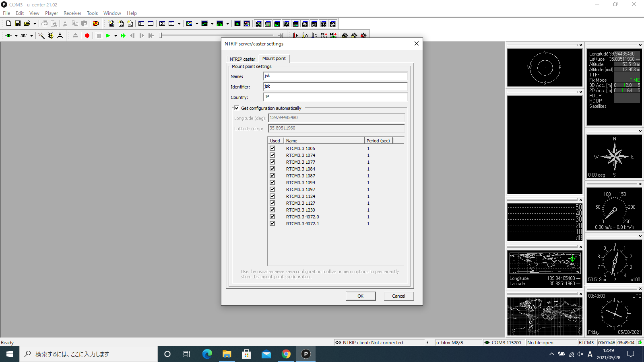The width and height of the screenshot is (644, 362).
Task: Click the Cut scissors toolbar icon
Action: pos(65,24)
